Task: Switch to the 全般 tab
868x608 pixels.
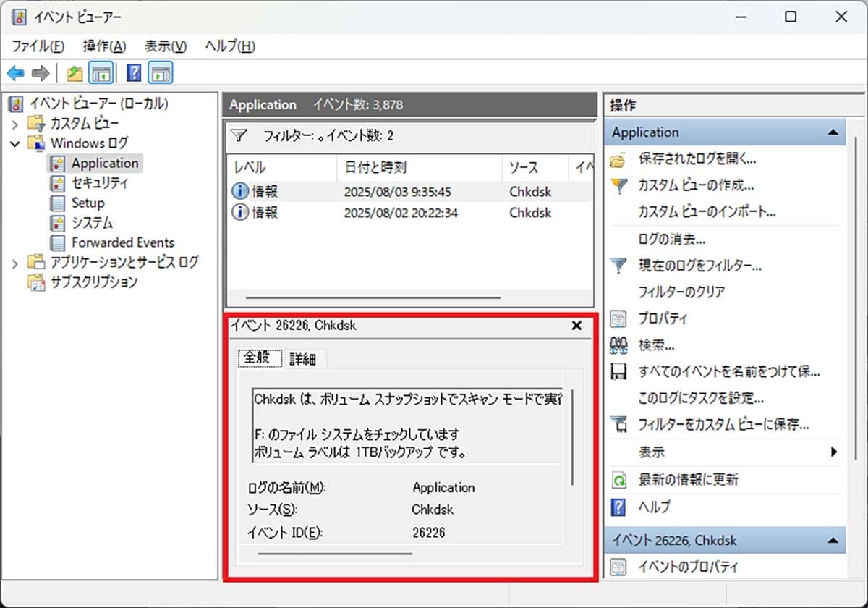Action: (260, 358)
